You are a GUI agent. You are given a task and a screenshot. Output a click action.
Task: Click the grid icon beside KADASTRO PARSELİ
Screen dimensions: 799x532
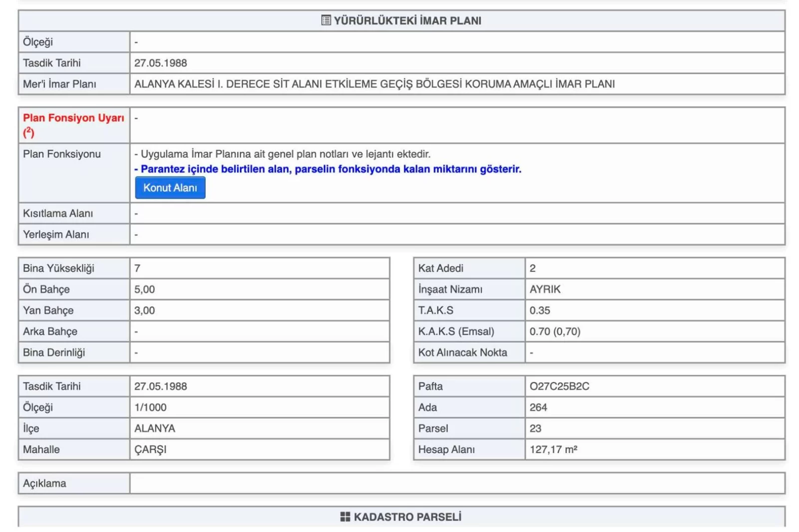[x=345, y=517]
